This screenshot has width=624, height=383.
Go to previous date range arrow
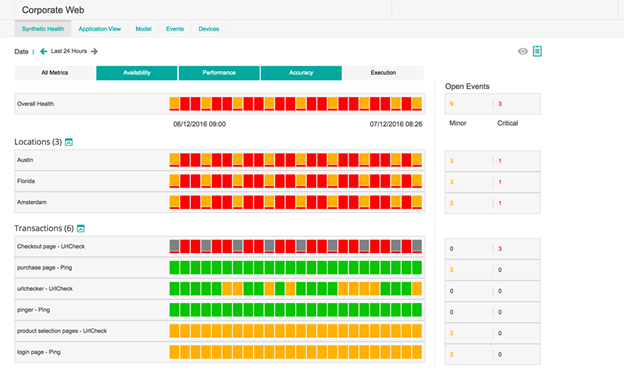pos(44,51)
